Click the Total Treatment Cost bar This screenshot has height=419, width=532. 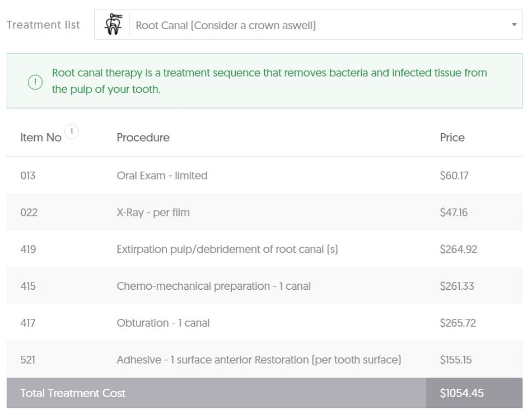click(265, 393)
